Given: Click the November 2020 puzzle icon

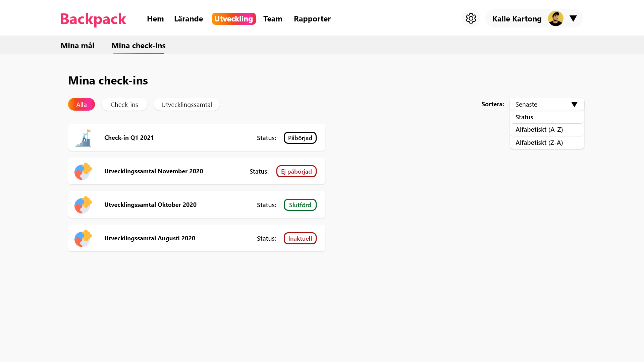Looking at the screenshot, I should (83, 171).
